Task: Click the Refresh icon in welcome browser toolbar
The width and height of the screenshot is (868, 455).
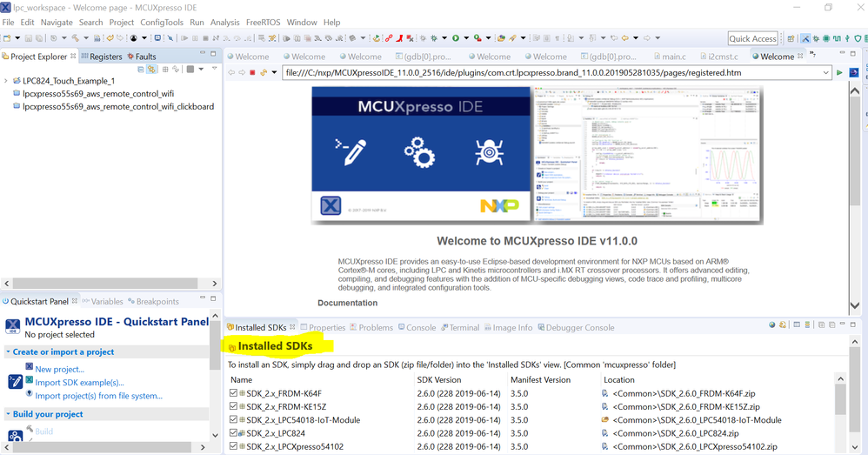Action: tap(264, 72)
